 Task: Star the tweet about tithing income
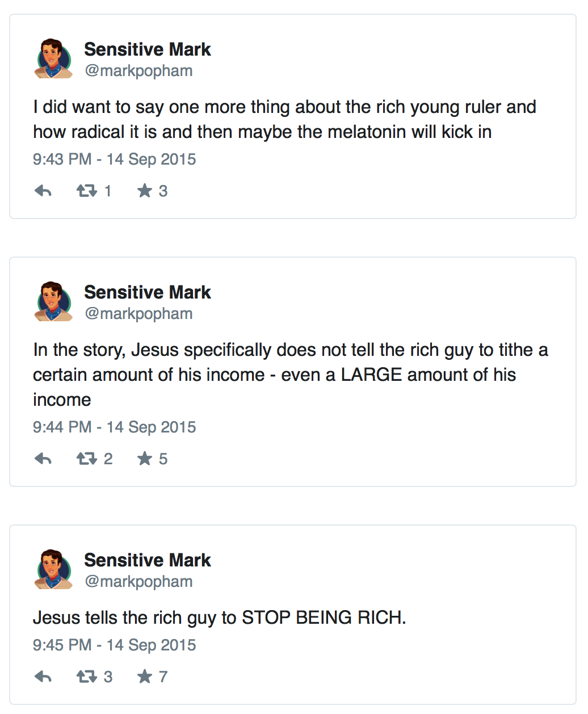pyautogui.click(x=145, y=459)
